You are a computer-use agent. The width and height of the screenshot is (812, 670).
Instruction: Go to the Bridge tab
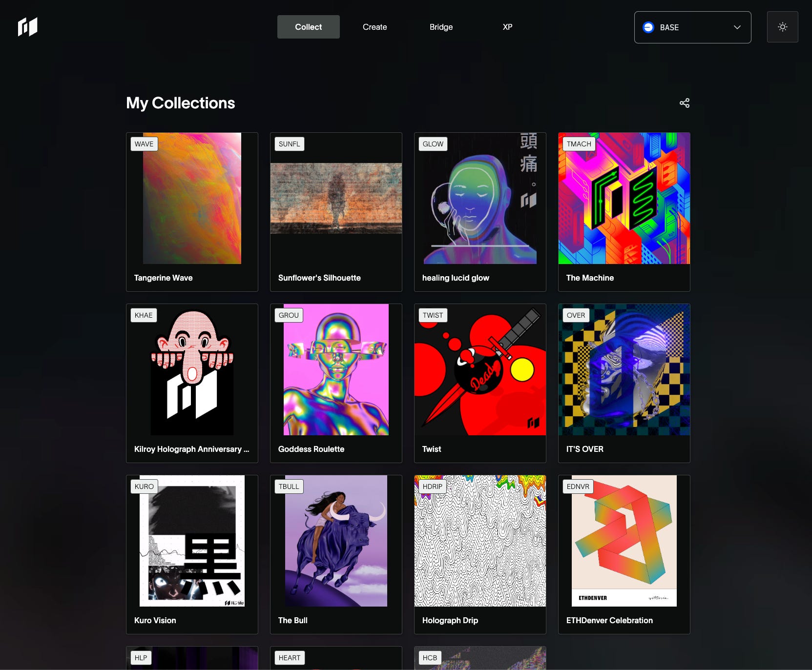coord(441,27)
